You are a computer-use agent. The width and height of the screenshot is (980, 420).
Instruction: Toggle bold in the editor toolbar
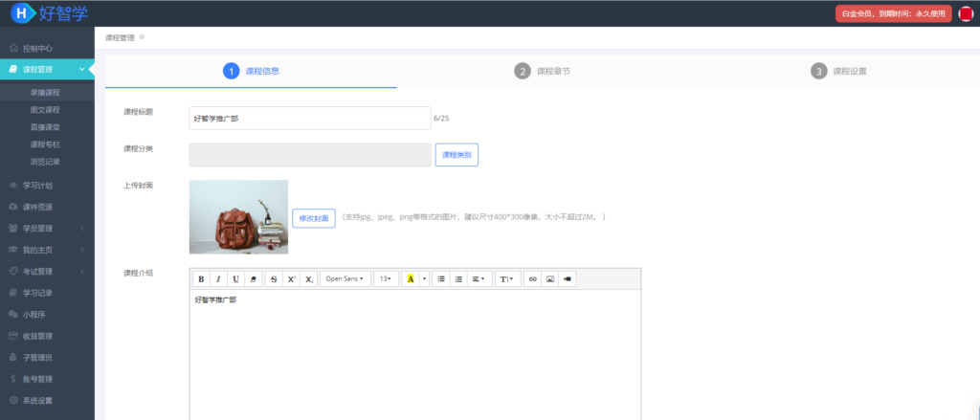click(201, 278)
